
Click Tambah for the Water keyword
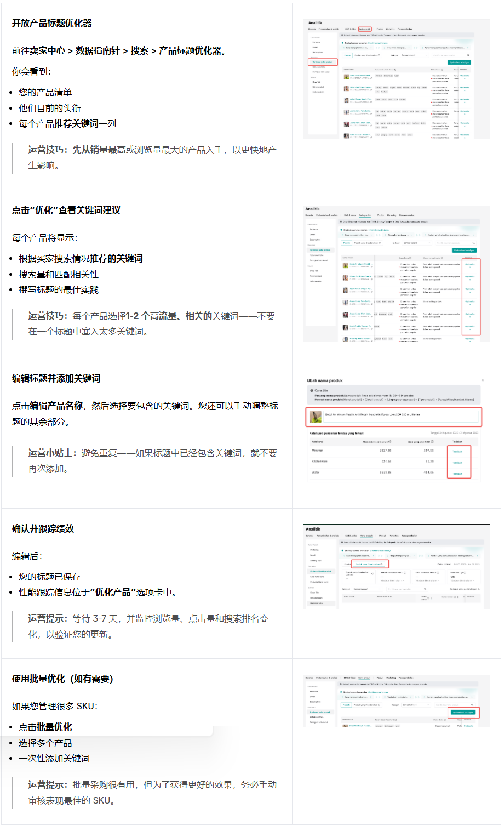point(457,474)
